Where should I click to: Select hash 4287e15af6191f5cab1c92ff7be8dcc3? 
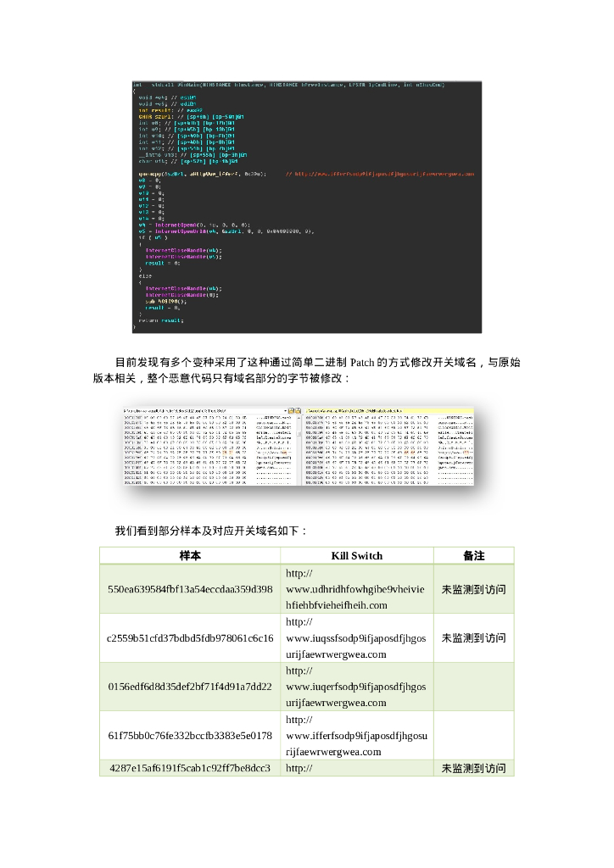coord(190,768)
